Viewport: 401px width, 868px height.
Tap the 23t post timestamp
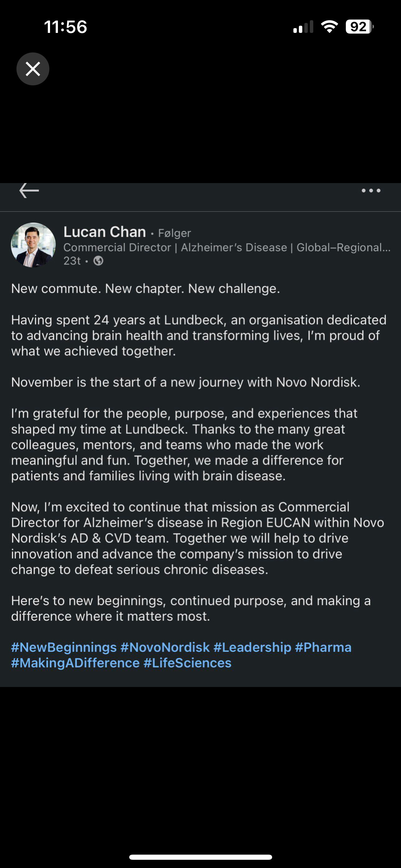(72, 261)
